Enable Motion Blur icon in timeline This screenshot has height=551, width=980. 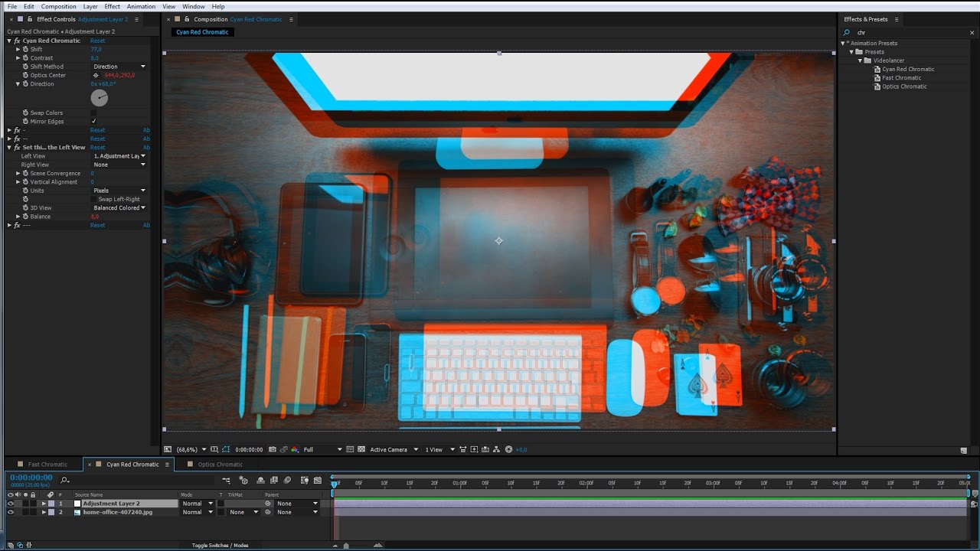pos(287,480)
